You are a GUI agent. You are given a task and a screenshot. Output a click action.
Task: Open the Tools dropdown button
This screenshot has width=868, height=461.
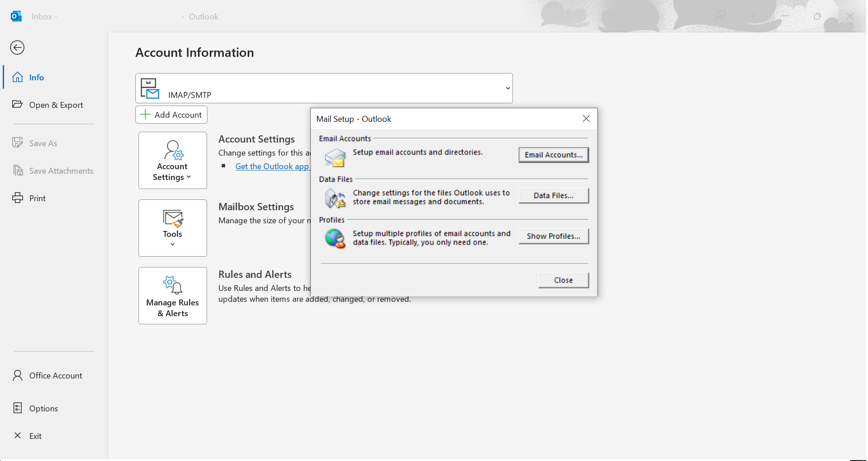tap(173, 228)
